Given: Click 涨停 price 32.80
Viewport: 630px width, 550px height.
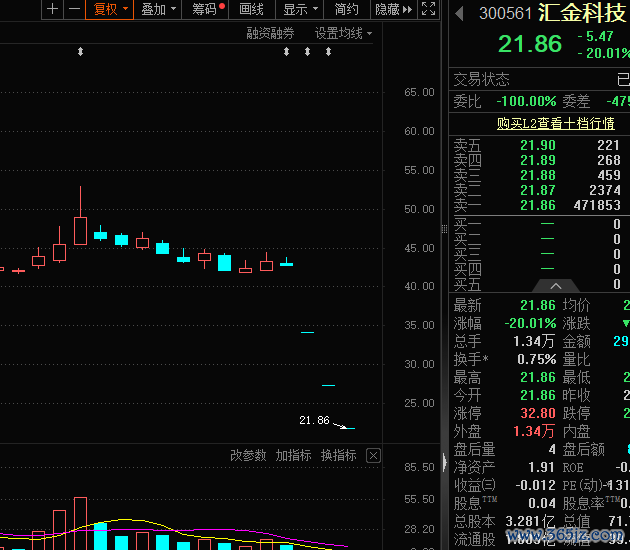Looking at the screenshot, I should (538, 413).
